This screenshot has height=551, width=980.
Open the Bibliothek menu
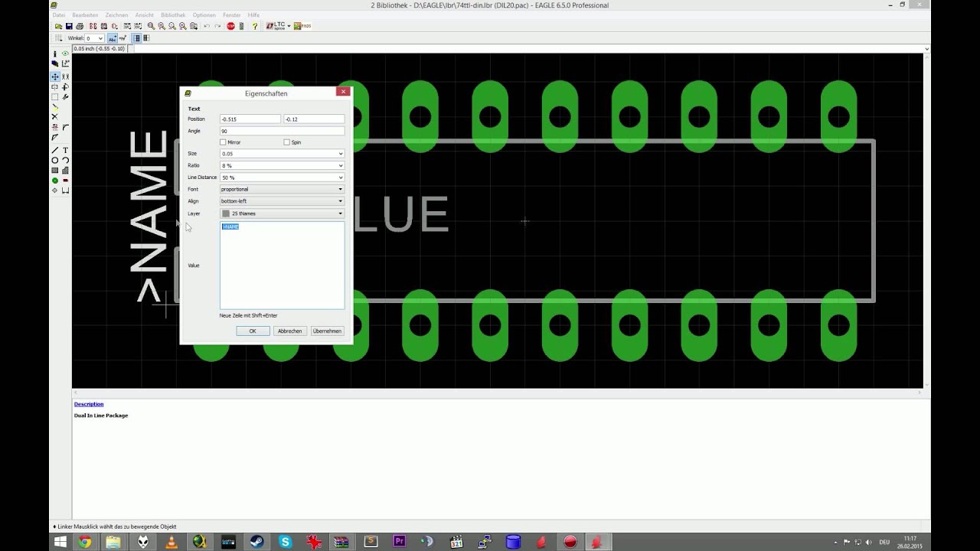click(x=173, y=15)
